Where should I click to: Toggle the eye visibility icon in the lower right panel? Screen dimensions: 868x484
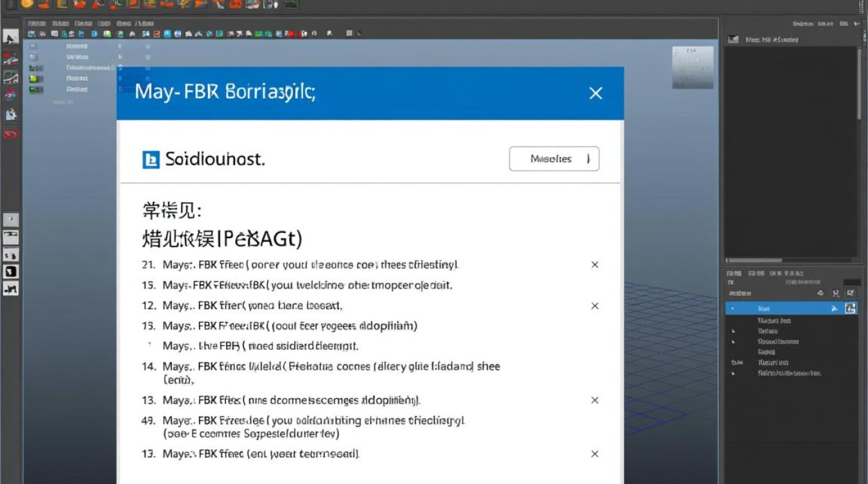tap(821, 293)
